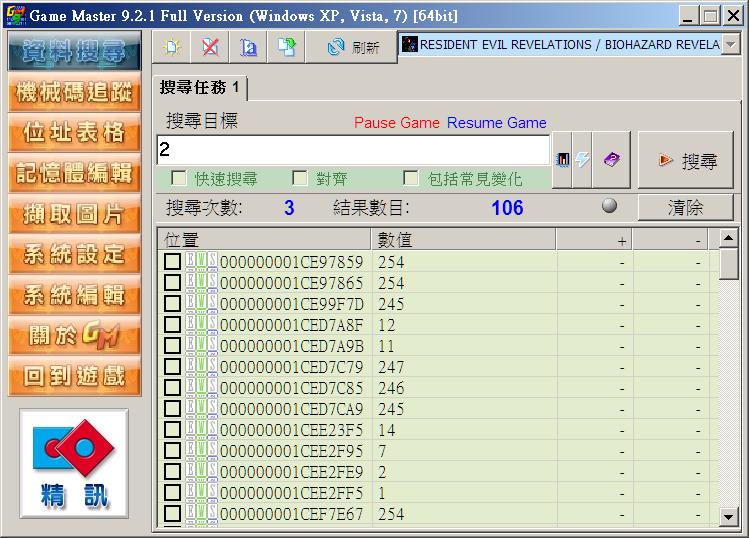Click the Pause Game link
Screen dimensions: 749x538
396,123
